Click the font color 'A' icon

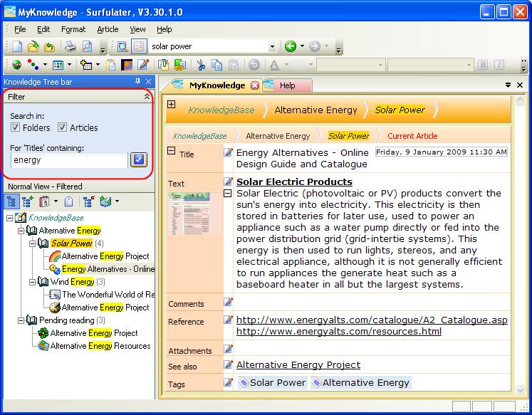(274, 64)
